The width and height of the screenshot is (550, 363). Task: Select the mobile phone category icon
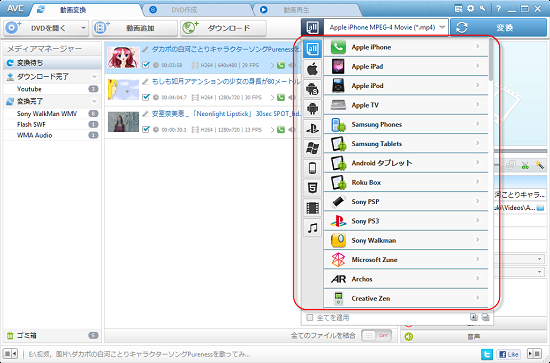point(312,168)
